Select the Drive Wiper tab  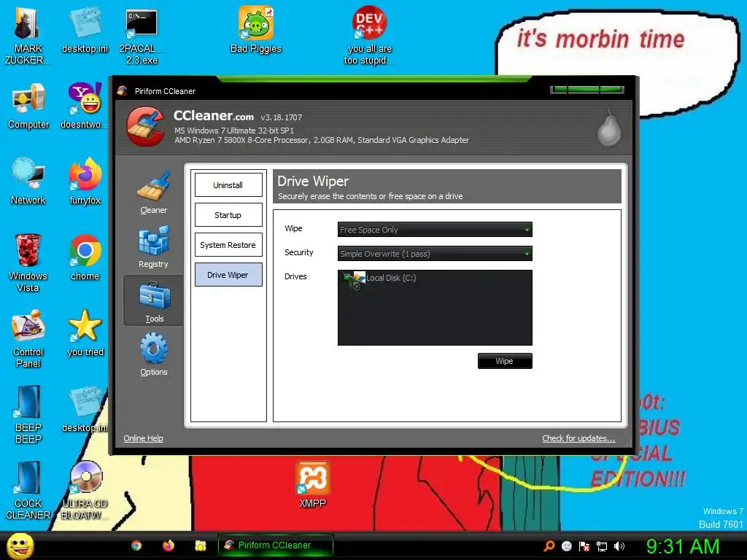coord(228,275)
